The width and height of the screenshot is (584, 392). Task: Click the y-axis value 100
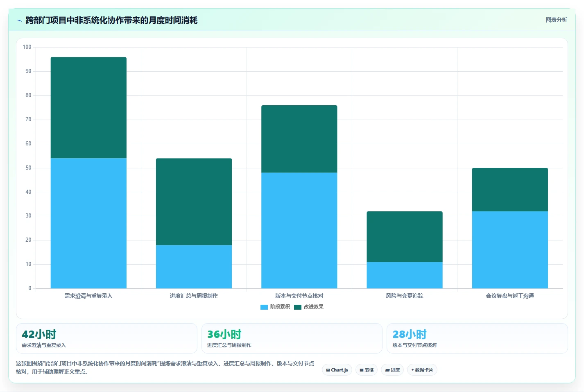pos(27,47)
